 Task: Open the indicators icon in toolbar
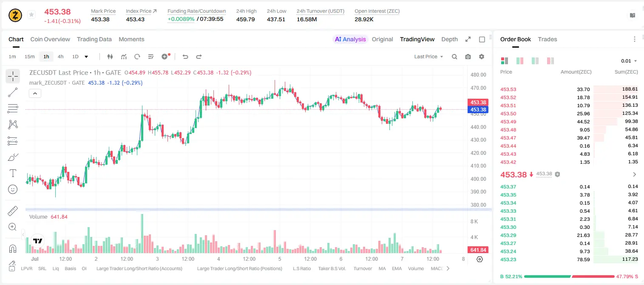pos(124,57)
